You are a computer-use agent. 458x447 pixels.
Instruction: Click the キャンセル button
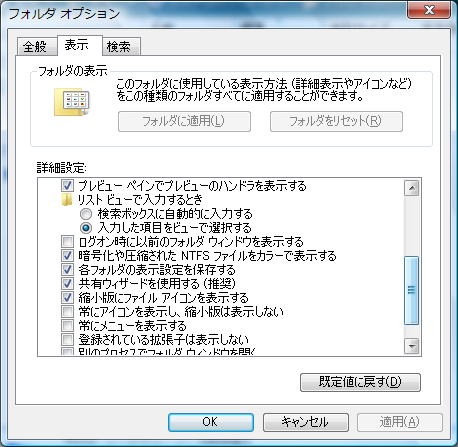pyautogui.click(x=306, y=422)
